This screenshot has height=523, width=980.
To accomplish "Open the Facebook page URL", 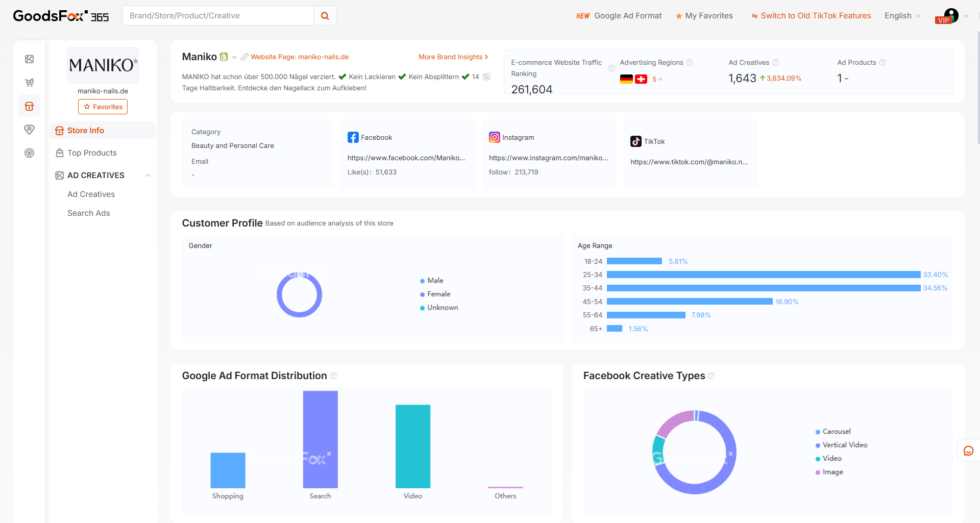I will [x=406, y=158].
